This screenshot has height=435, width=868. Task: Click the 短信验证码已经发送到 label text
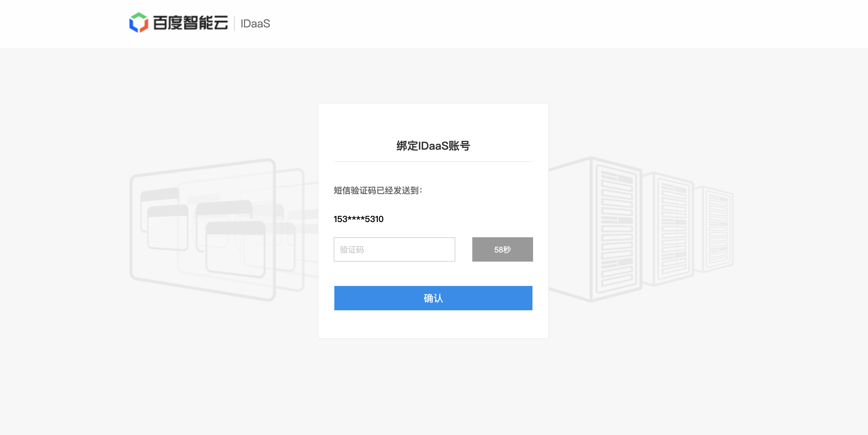[x=377, y=190]
